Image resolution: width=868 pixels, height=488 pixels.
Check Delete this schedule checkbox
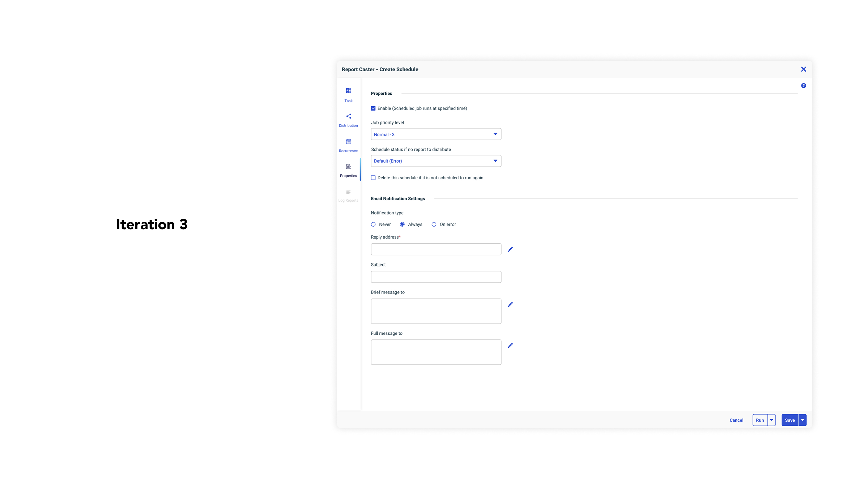(x=373, y=178)
